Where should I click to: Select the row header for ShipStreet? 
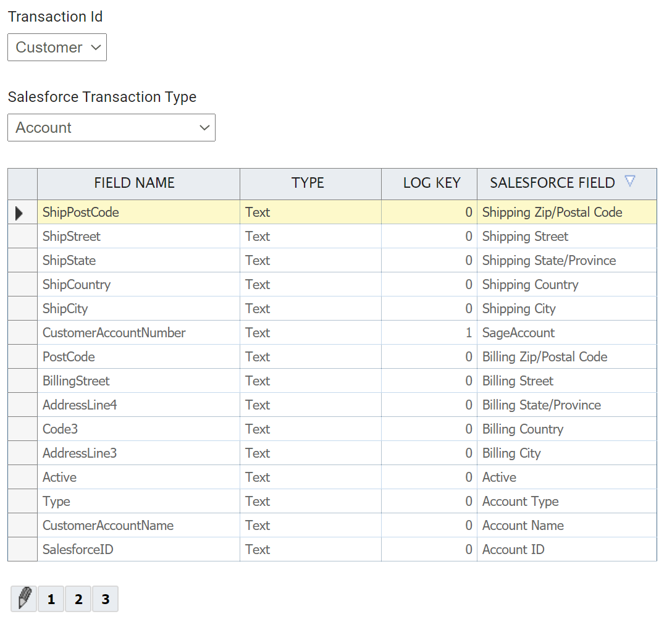[x=22, y=237]
